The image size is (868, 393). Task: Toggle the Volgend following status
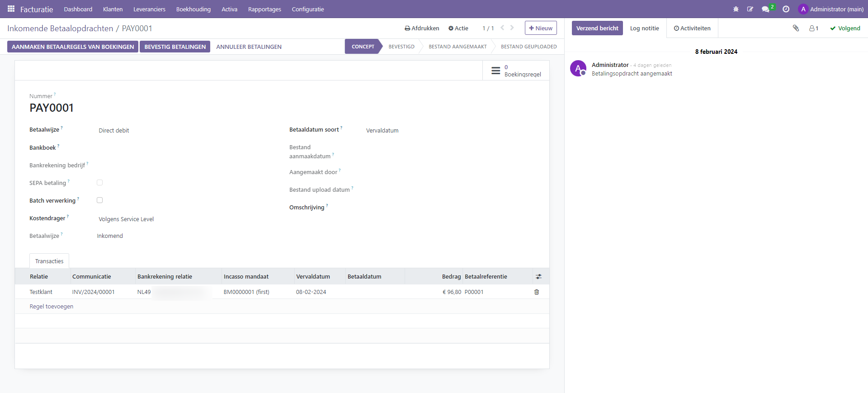(844, 28)
